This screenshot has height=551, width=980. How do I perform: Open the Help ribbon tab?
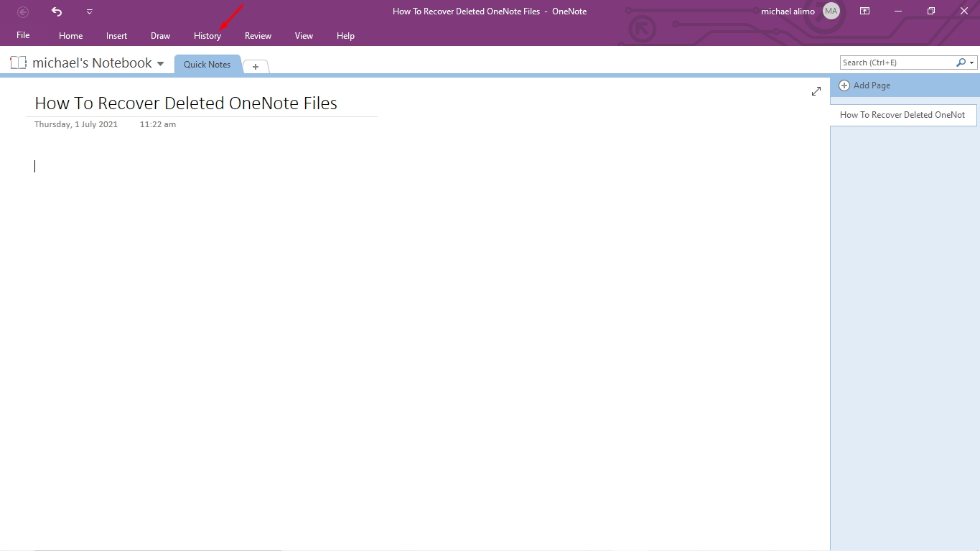click(345, 35)
